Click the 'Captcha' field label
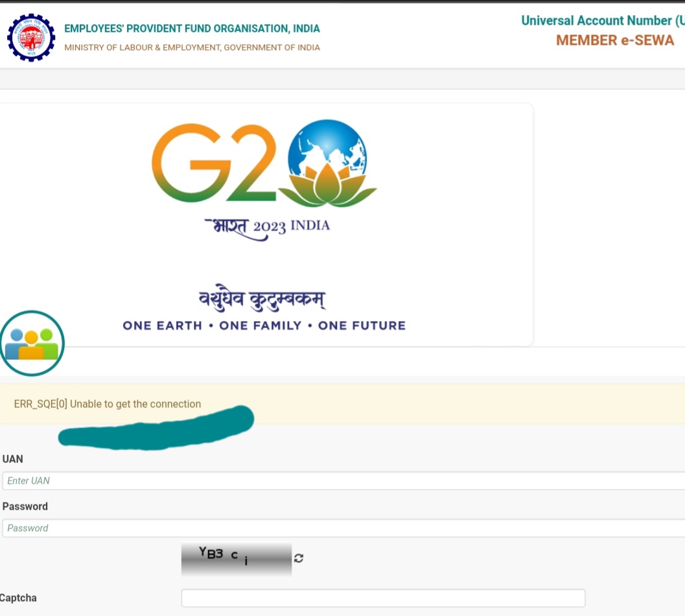The width and height of the screenshot is (685, 616). pyautogui.click(x=18, y=598)
